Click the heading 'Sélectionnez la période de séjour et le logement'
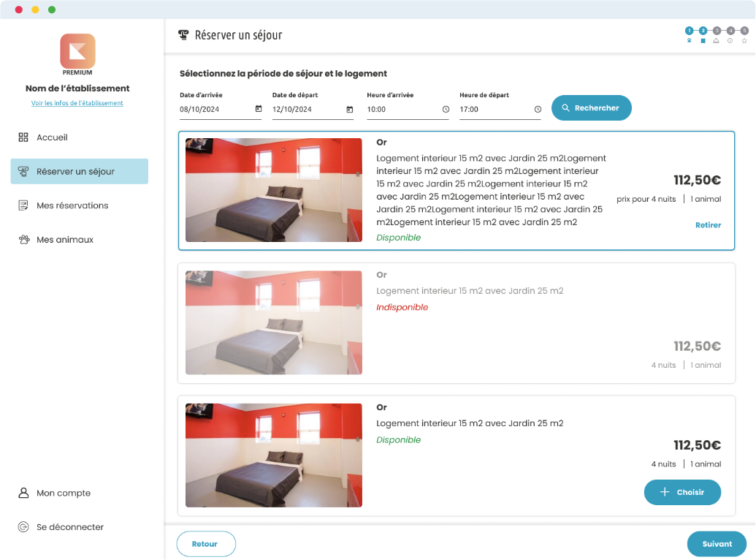 283,73
